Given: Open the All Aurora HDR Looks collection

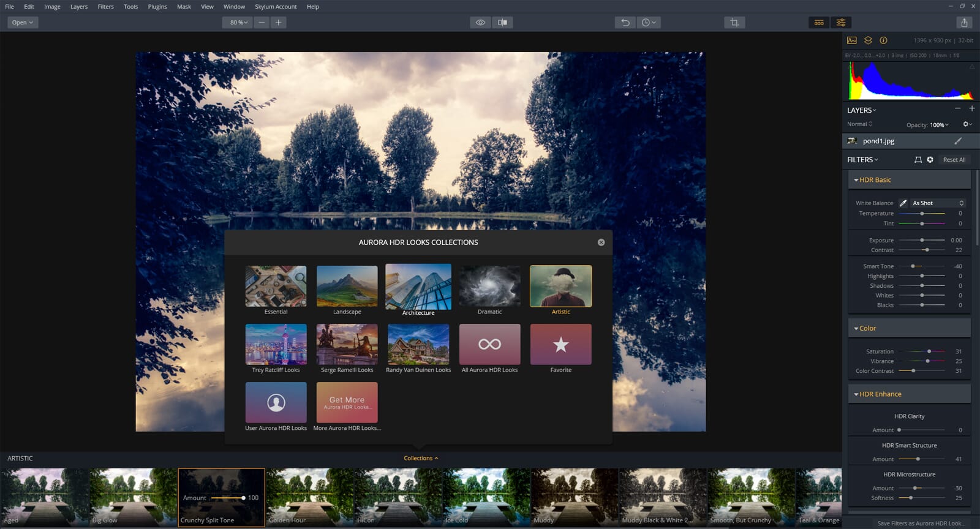Looking at the screenshot, I should tap(489, 345).
